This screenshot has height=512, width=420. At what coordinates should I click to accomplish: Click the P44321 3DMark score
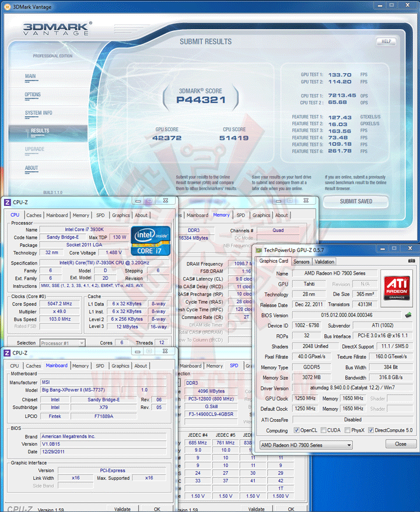click(x=201, y=100)
